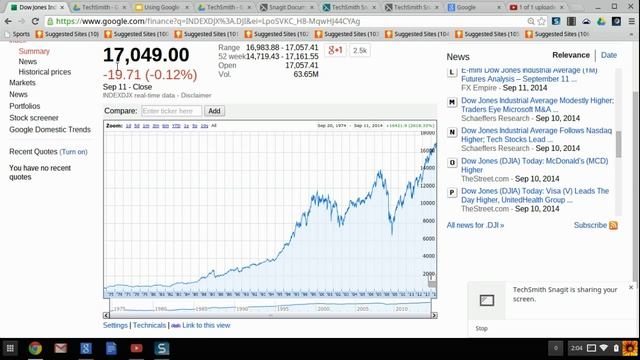Click the film strip extension icon
640x360 pixels.
pos(571,21)
